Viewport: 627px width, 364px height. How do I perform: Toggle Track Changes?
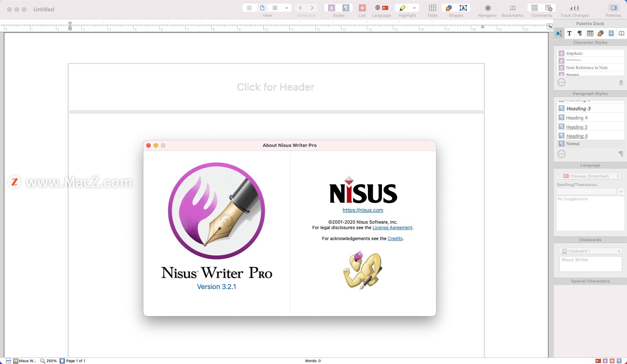(x=575, y=8)
